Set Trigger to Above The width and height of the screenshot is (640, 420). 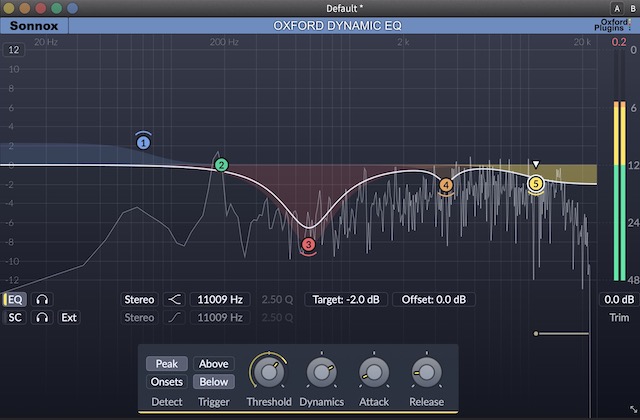click(x=213, y=364)
